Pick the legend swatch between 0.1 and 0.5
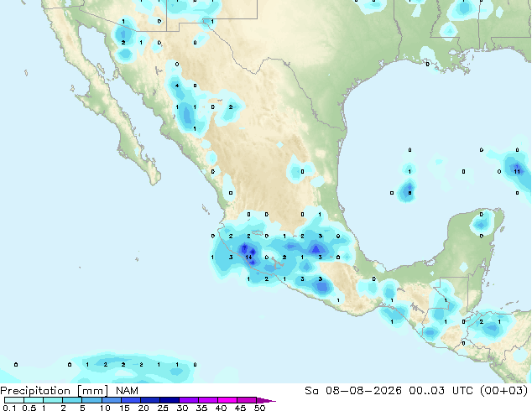This screenshot has width=532, height=411. [14, 400]
